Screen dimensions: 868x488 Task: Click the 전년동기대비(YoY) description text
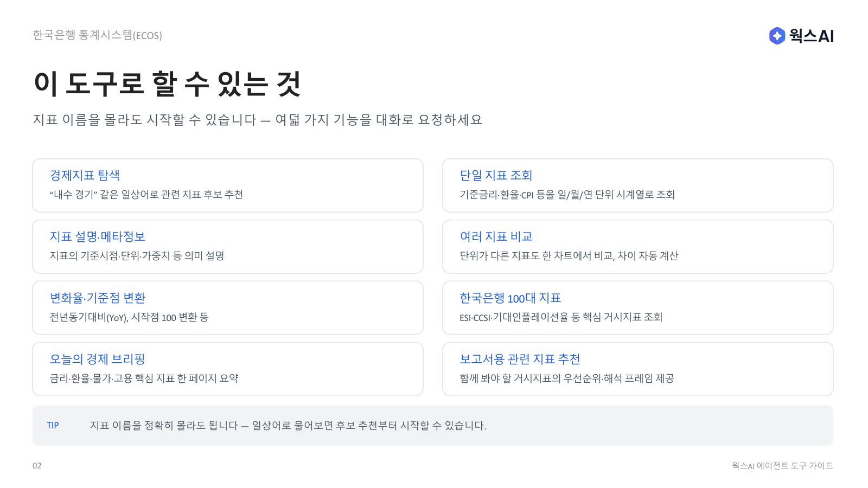point(129,317)
